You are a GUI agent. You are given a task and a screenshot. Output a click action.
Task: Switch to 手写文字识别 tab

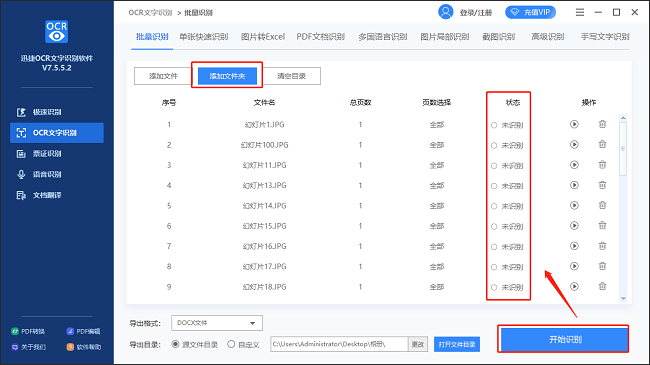605,37
